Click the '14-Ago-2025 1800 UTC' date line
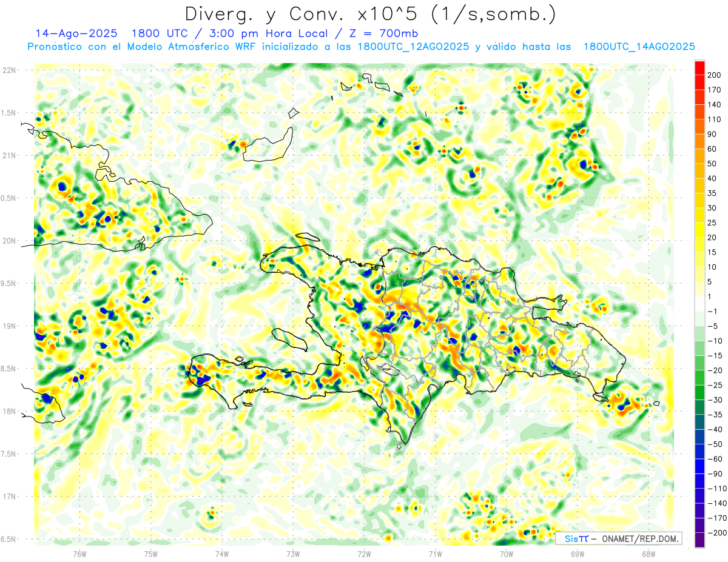The width and height of the screenshot is (728, 562). point(226,33)
